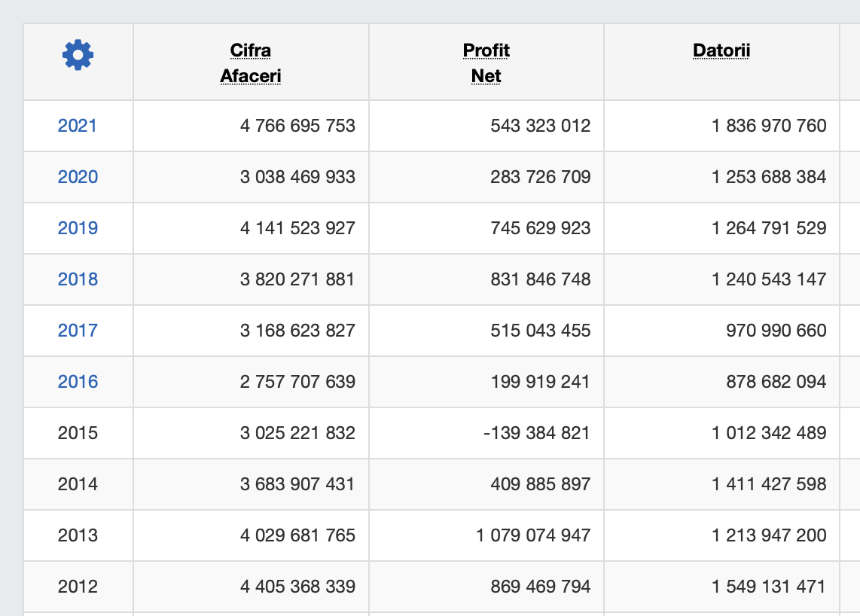The image size is (860, 616).
Task: Click 2012 turnover value 4 405 368 339
Action: tap(297, 587)
